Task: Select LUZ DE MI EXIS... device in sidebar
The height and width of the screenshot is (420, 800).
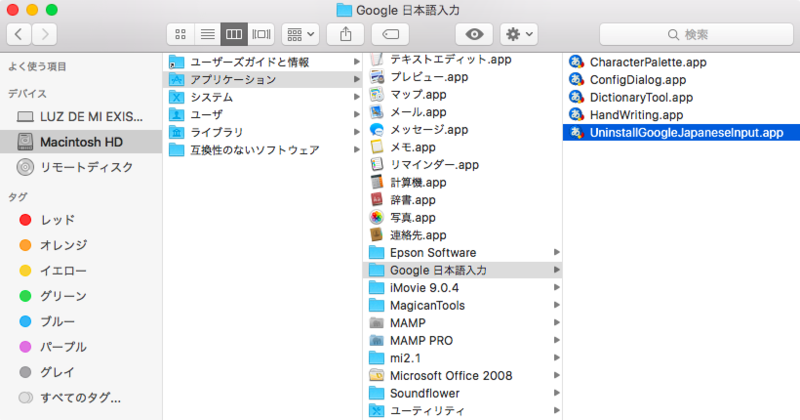Action: pos(81,117)
